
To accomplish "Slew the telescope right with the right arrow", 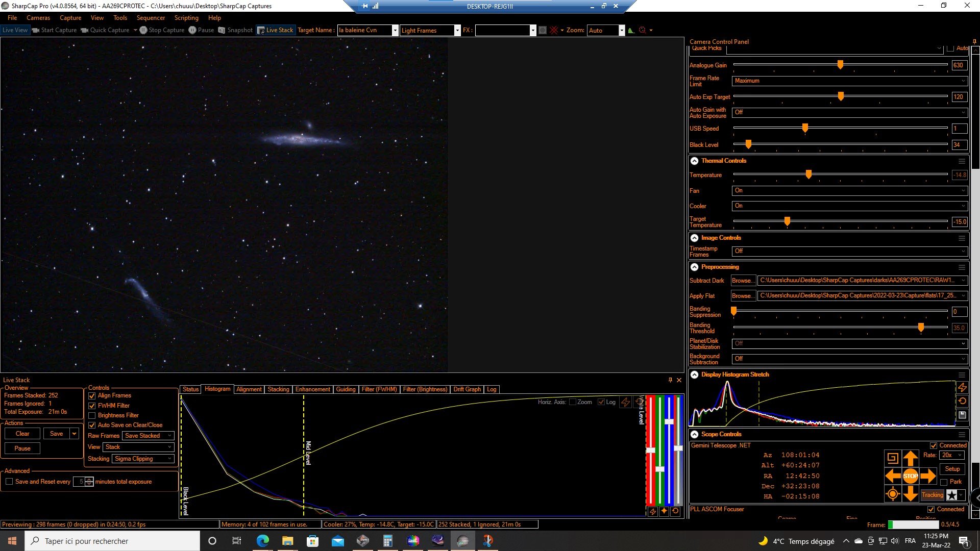I will click(x=928, y=476).
